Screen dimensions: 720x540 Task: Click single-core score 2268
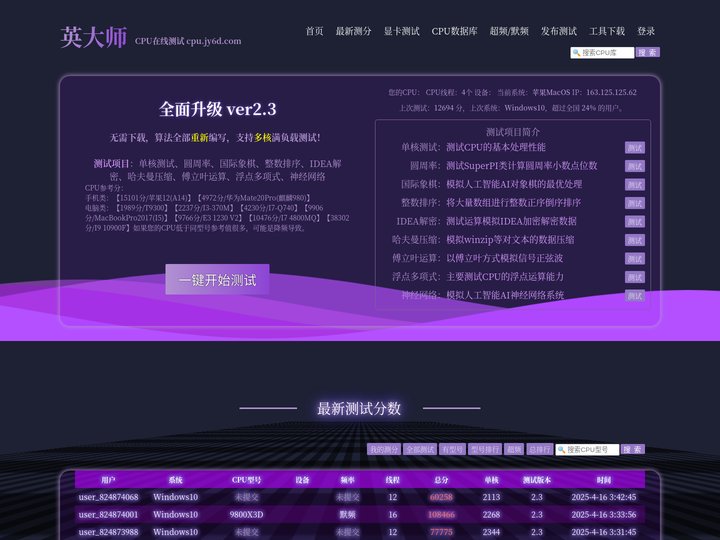[491, 514]
